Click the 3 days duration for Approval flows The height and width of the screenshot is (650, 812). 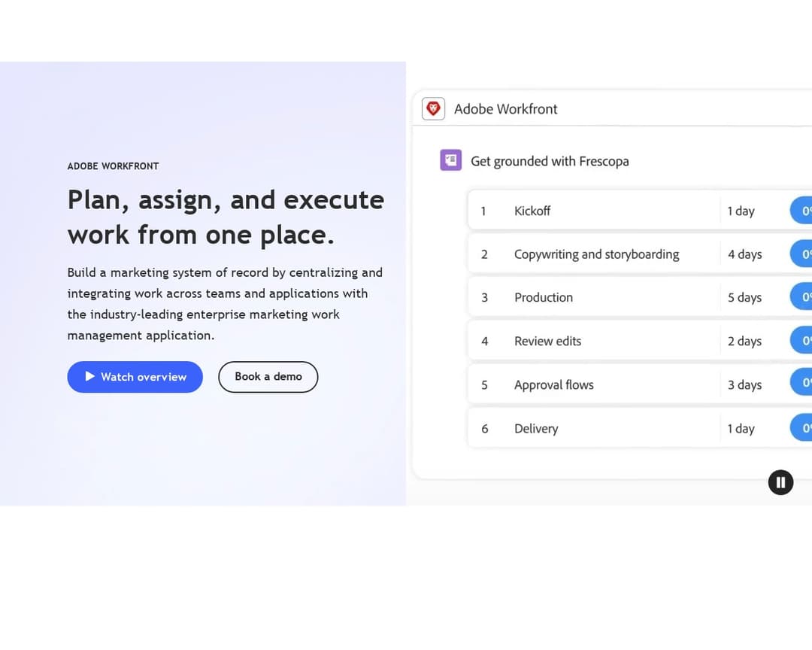click(744, 384)
